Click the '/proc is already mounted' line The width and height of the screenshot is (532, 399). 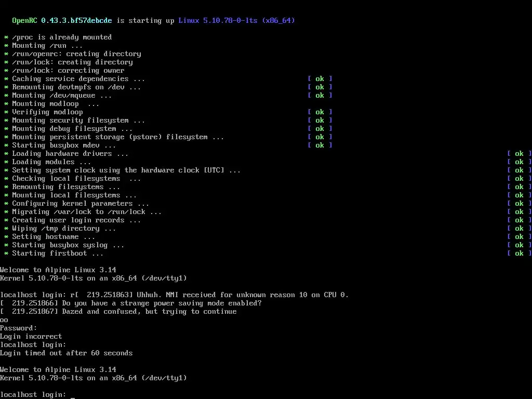[62, 37]
